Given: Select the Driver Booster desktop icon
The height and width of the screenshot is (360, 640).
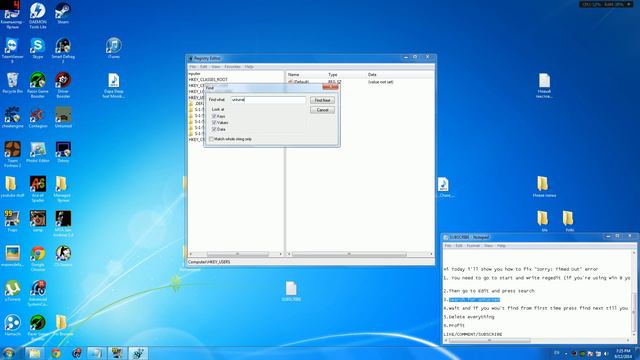Looking at the screenshot, I should click(x=63, y=85).
